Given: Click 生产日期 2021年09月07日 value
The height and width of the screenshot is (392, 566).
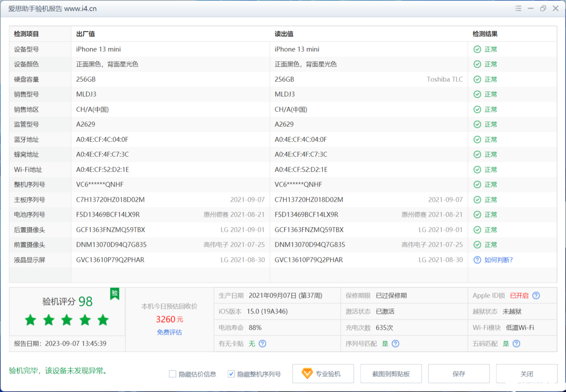Looking at the screenshot, I should pyautogui.click(x=285, y=296).
